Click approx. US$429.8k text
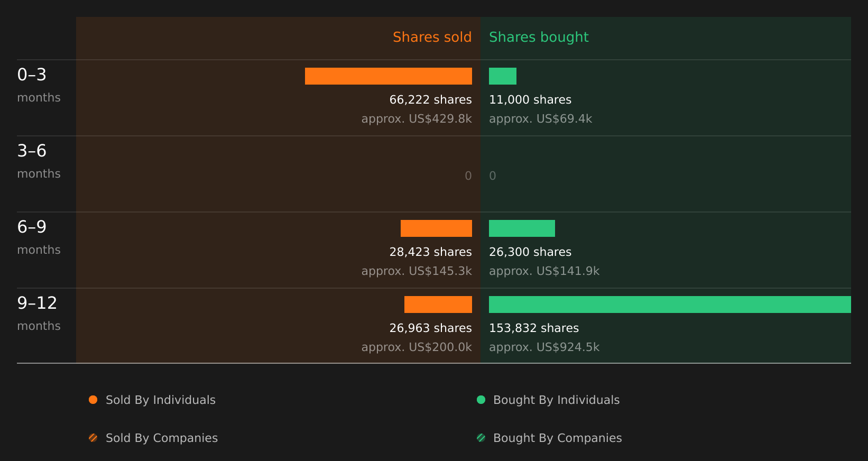The width and height of the screenshot is (868, 461). coord(417,119)
